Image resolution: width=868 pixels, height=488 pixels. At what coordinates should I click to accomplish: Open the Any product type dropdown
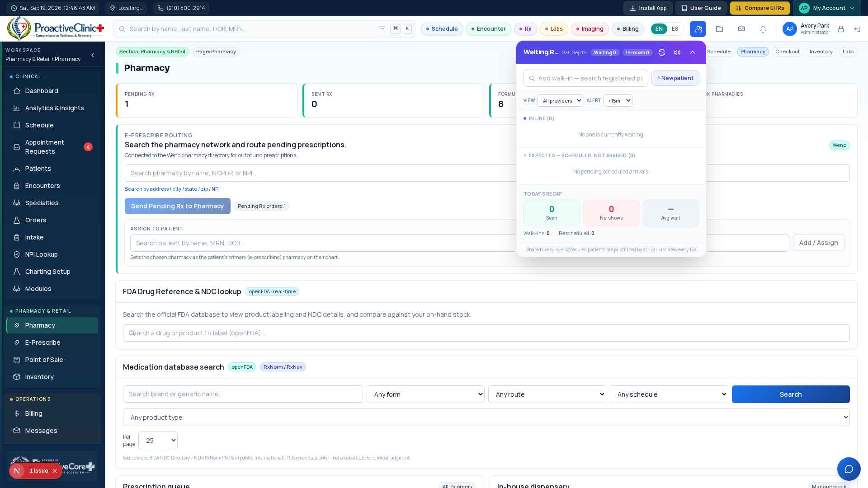pos(486,418)
